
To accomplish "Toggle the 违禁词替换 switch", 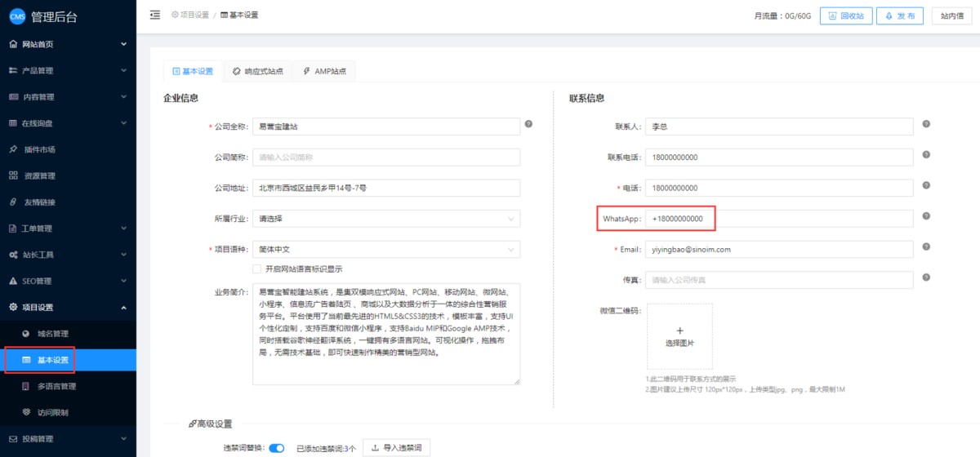I will tap(277, 447).
